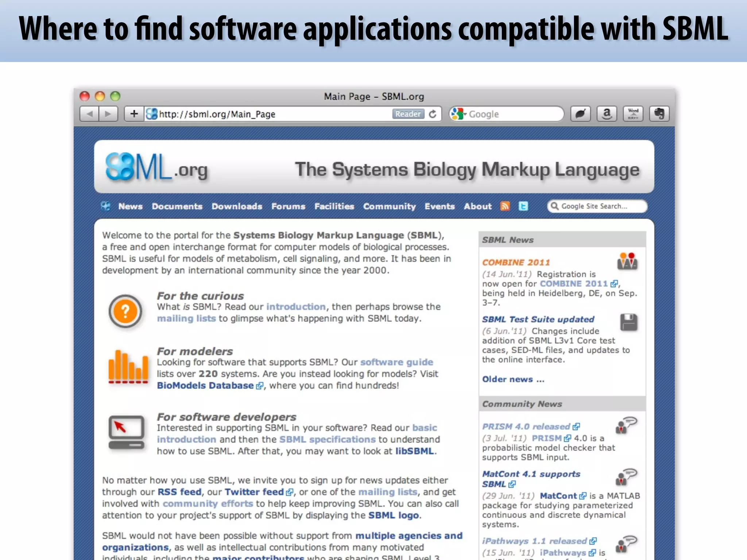Open the Facilities menu
747x560 pixels.
tap(334, 206)
